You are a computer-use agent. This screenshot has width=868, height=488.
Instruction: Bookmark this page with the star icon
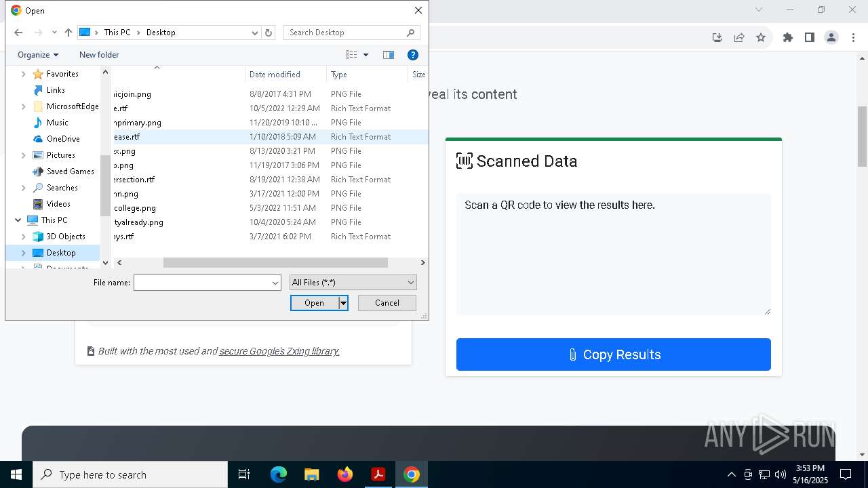point(761,37)
